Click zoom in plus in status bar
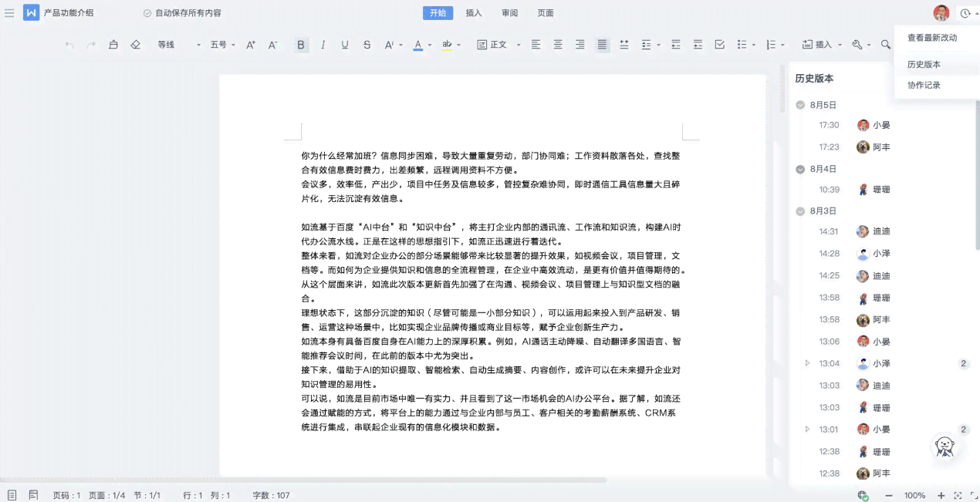This screenshot has height=502, width=980. (941, 495)
